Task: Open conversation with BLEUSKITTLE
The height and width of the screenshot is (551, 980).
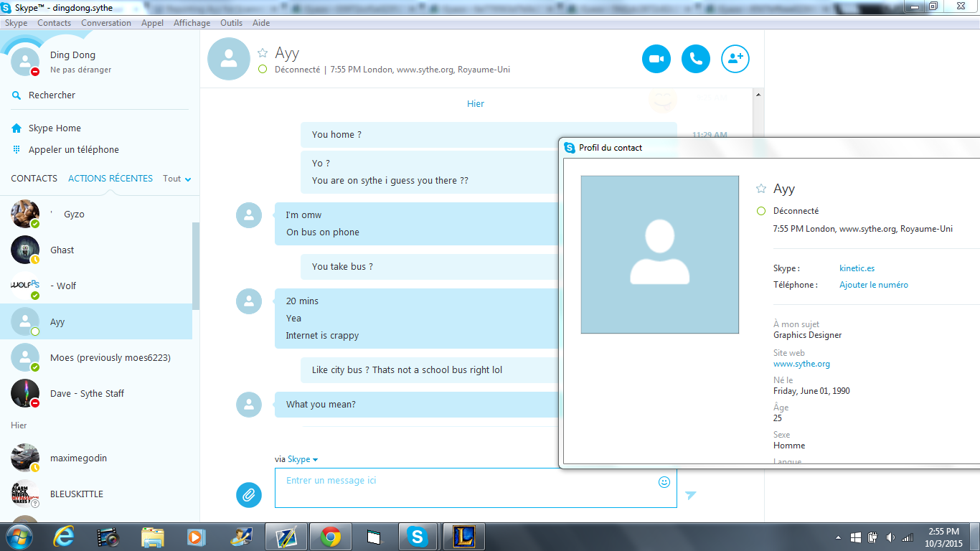Action: click(96, 494)
